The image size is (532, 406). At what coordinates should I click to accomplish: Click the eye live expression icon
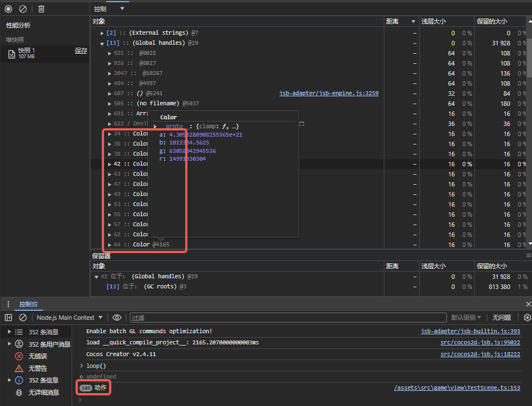(x=117, y=318)
